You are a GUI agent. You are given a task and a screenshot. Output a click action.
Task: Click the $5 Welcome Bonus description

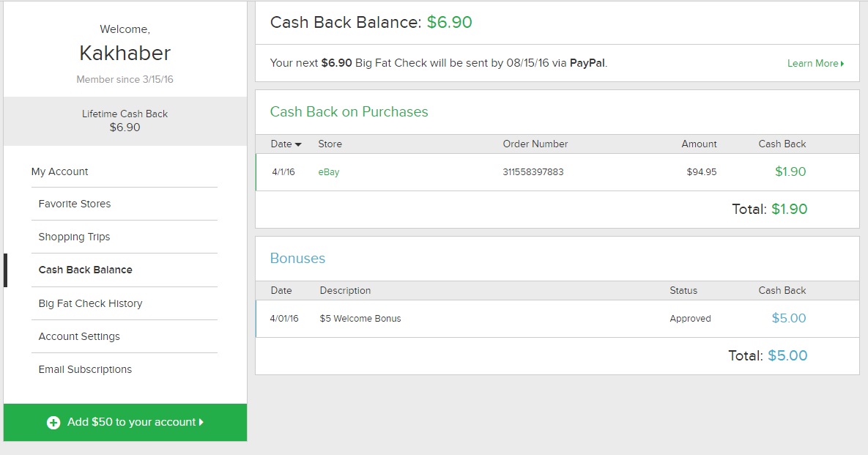360,319
